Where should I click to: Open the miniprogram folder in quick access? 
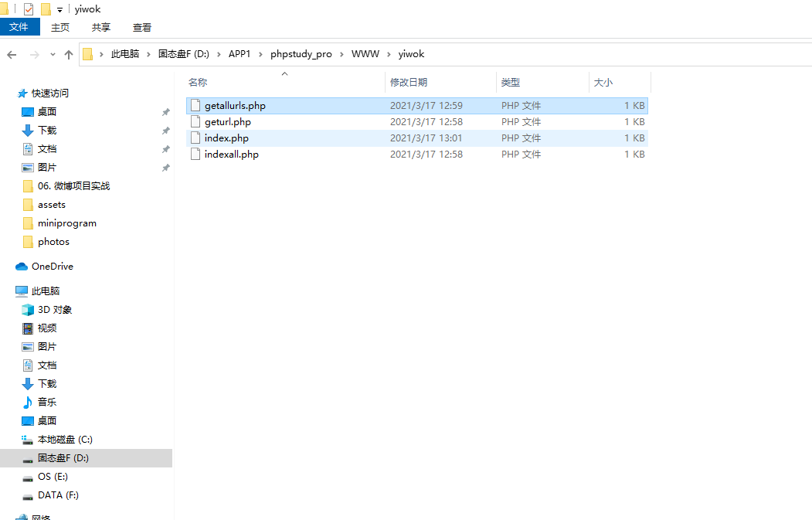click(66, 223)
